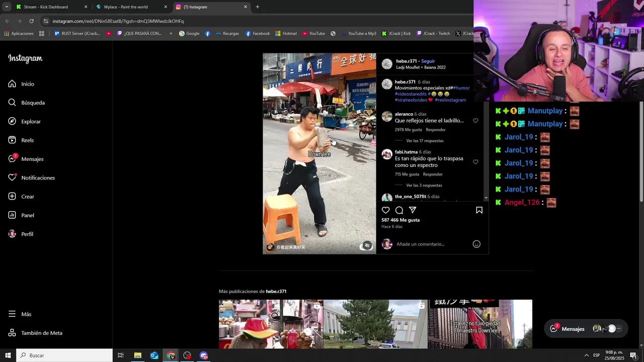
Task: Open the tab search dropdown
Action: click(7, 7)
